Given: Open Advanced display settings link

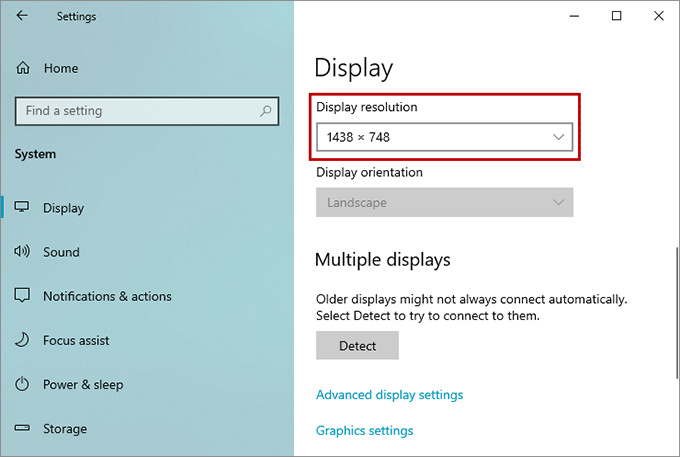Looking at the screenshot, I should coord(389,395).
